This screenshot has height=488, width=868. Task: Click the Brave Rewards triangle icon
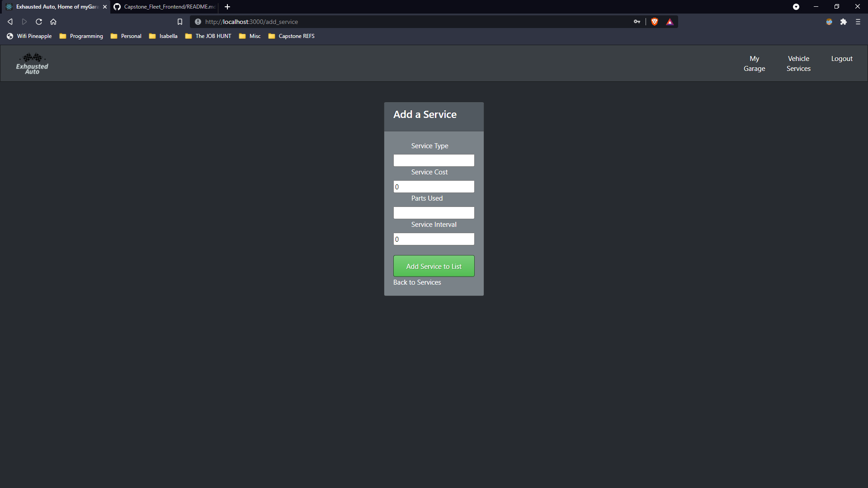click(x=670, y=21)
